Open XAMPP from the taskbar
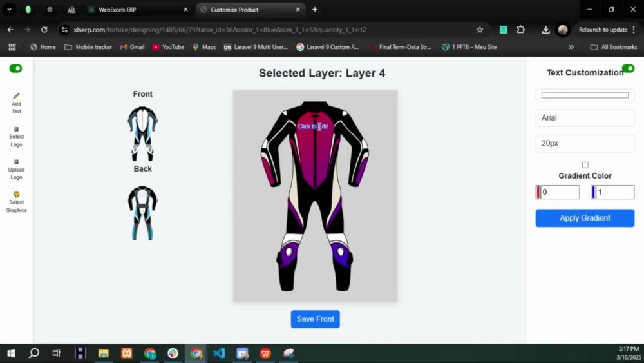This screenshot has width=644, height=363. click(x=126, y=353)
